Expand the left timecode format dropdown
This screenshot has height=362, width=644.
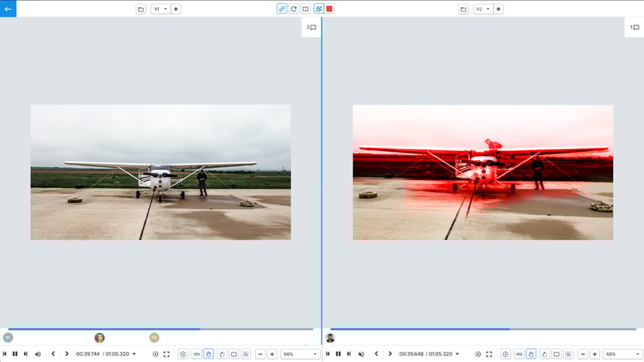134,354
